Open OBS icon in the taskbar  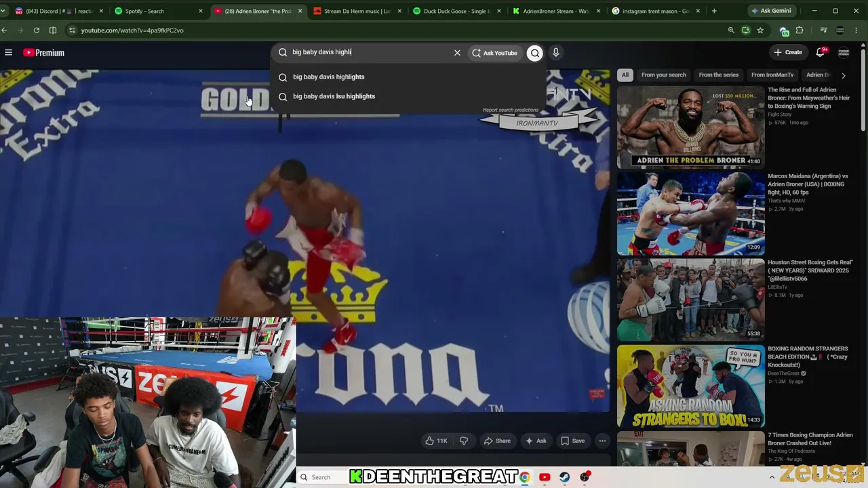click(585, 477)
